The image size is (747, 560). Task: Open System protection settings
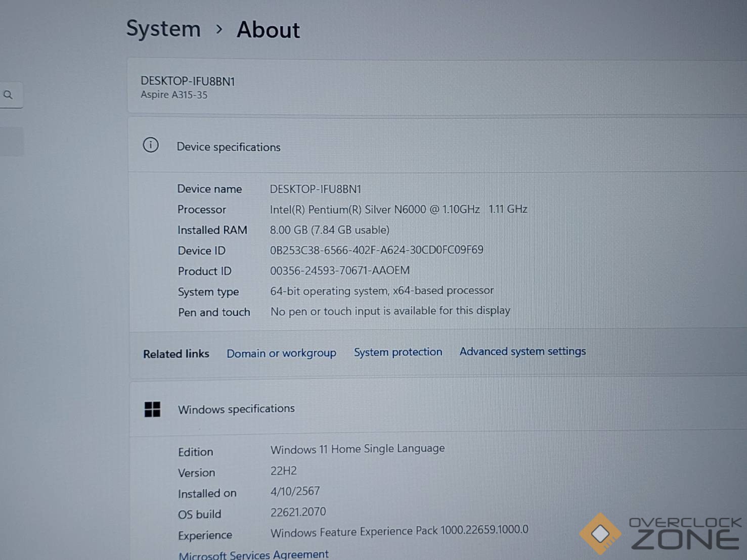[398, 352]
